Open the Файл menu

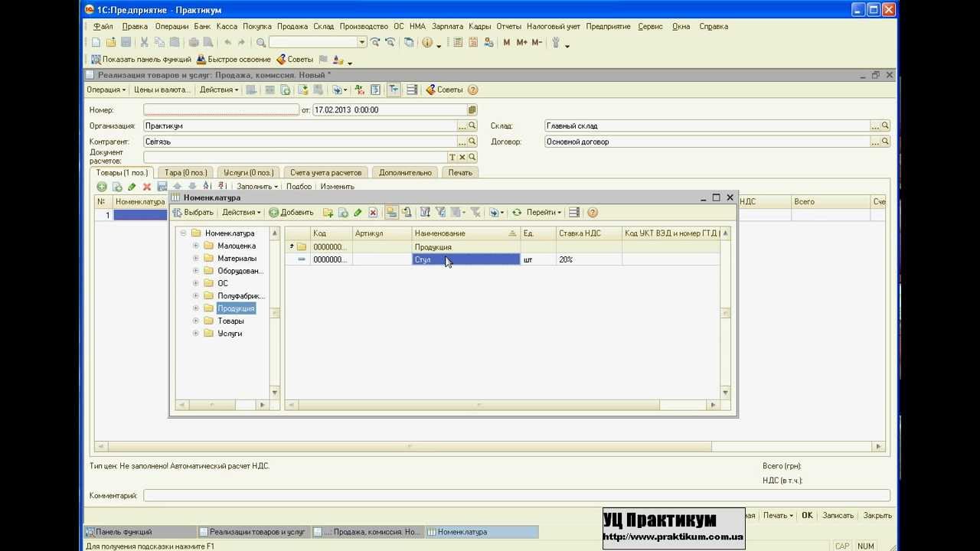[x=103, y=26]
